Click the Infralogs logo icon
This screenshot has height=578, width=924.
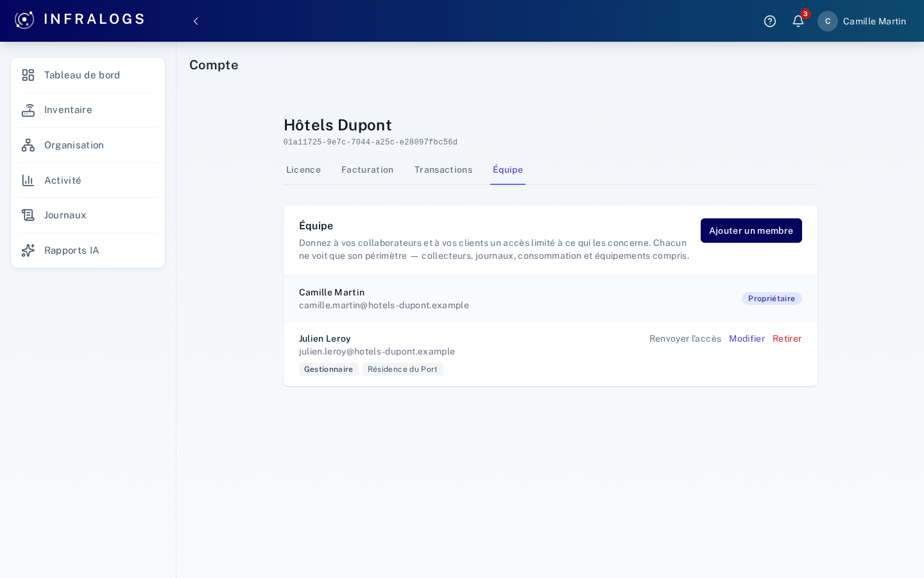click(24, 20)
